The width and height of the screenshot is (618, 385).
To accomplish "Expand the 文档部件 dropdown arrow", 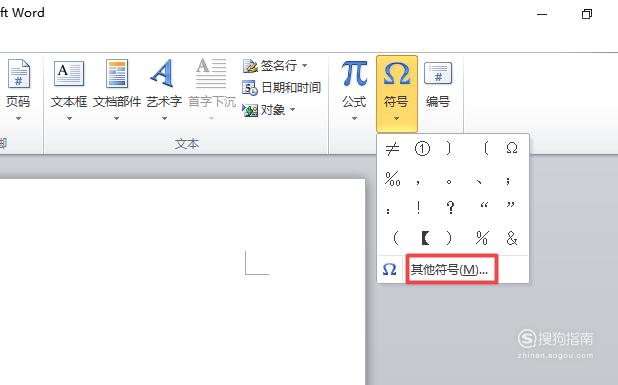I will (x=117, y=118).
